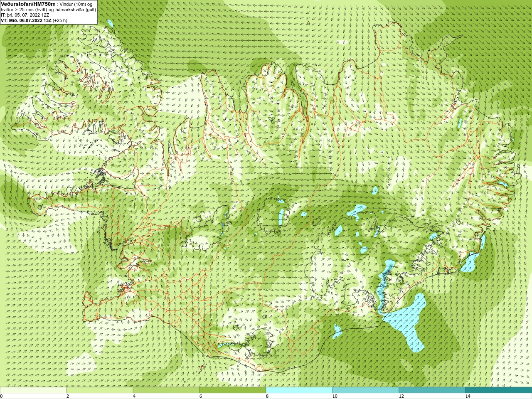Click the scale label "12"
Screen dimensions: 532x399
click(x=401, y=396)
